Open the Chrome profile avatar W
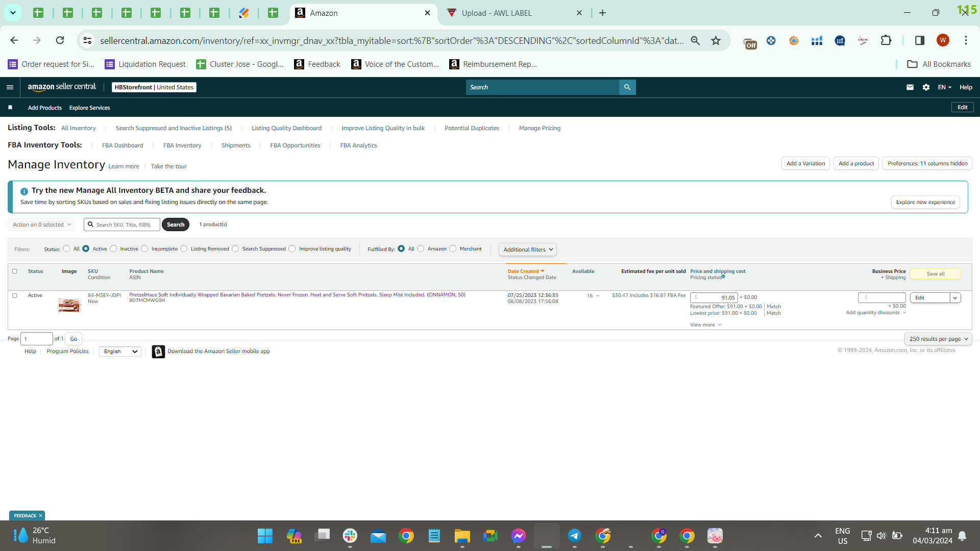Viewport: 980px width, 551px height. tap(943, 40)
